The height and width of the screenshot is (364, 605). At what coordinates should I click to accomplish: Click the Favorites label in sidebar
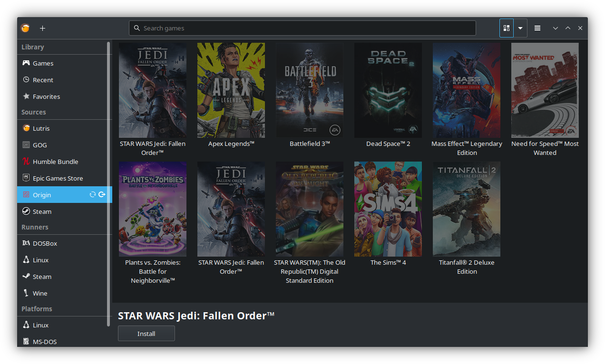pyautogui.click(x=46, y=96)
